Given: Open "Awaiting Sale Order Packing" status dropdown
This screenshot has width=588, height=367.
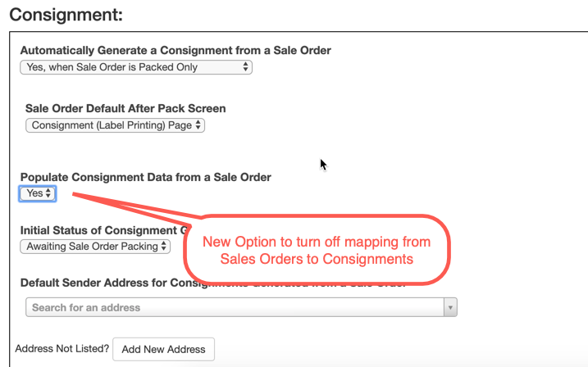Looking at the screenshot, I should (x=95, y=246).
